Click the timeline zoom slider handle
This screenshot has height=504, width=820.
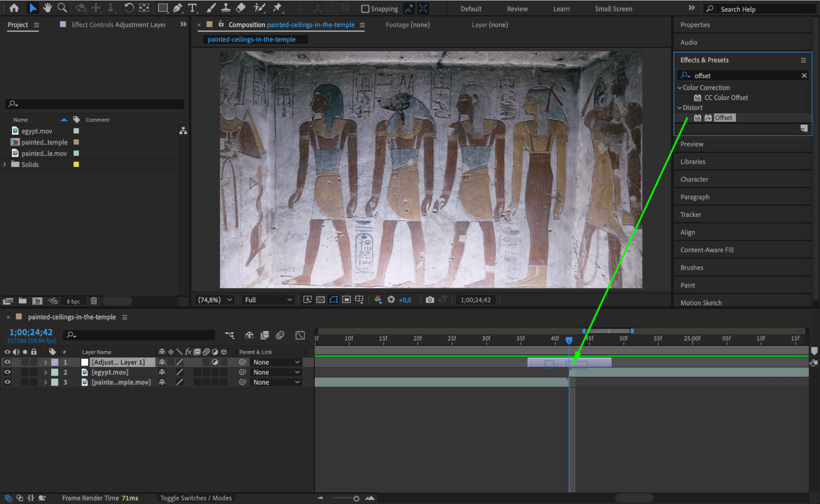(356, 498)
